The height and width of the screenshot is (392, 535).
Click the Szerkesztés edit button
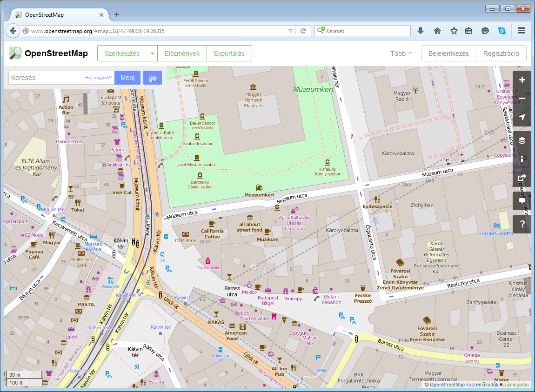122,53
